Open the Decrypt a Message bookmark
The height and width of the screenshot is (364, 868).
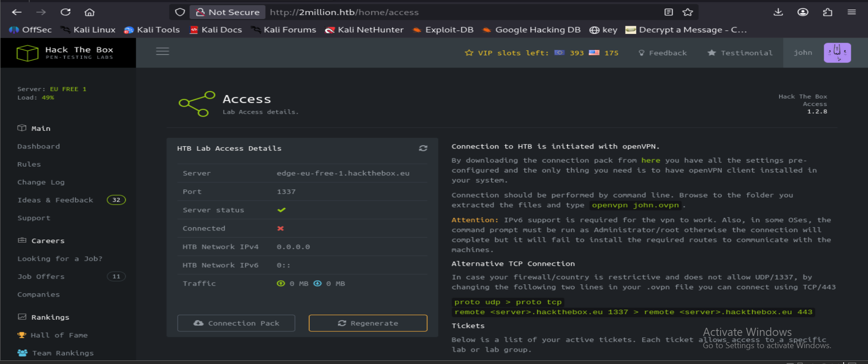(x=686, y=30)
